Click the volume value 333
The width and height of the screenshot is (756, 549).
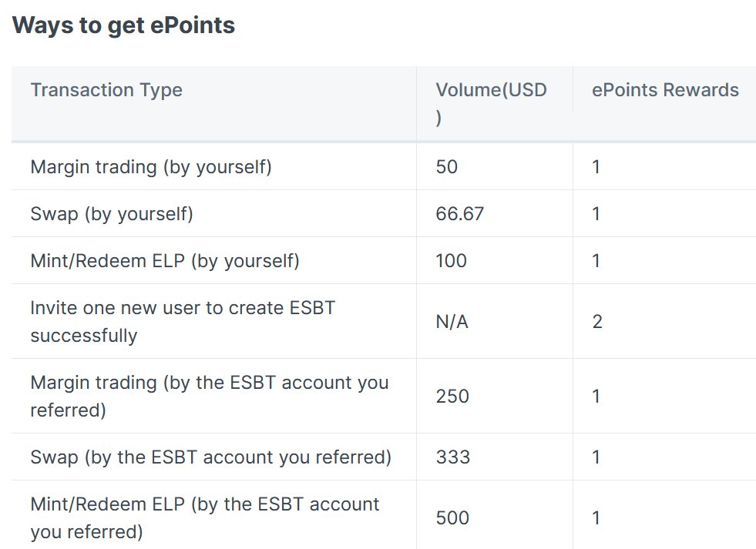[452, 457]
